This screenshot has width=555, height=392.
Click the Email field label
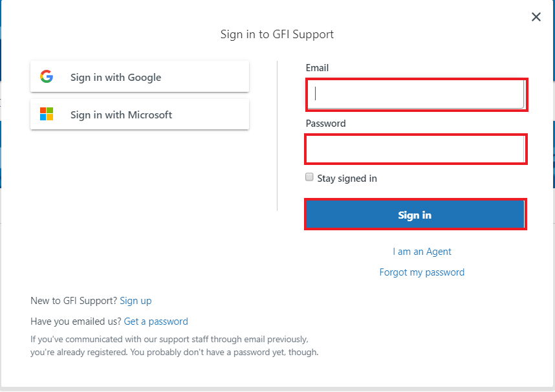click(x=317, y=68)
